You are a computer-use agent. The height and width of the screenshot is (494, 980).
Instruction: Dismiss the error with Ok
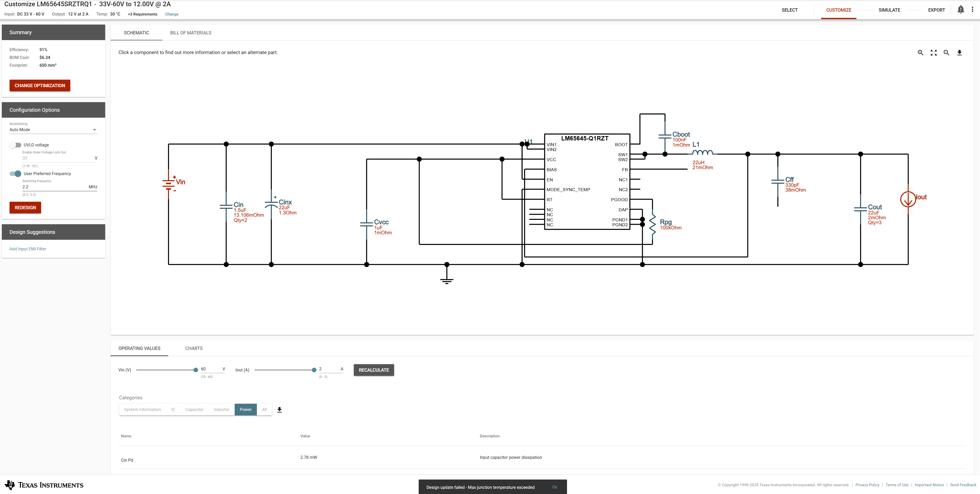point(554,487)
